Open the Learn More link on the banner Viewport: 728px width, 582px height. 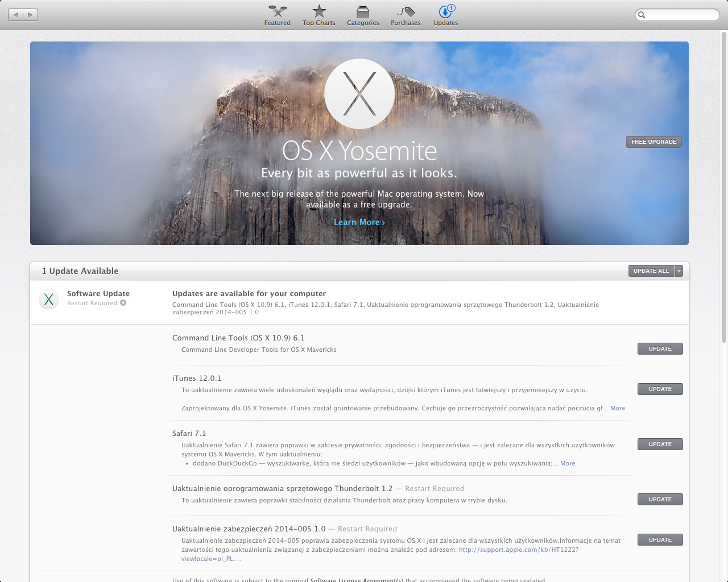359,222
